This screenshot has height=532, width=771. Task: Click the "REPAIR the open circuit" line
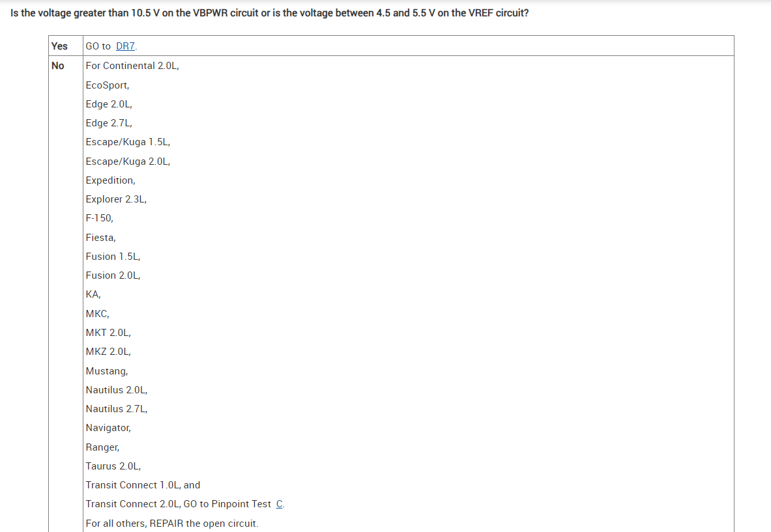click(x=172, y=524)
